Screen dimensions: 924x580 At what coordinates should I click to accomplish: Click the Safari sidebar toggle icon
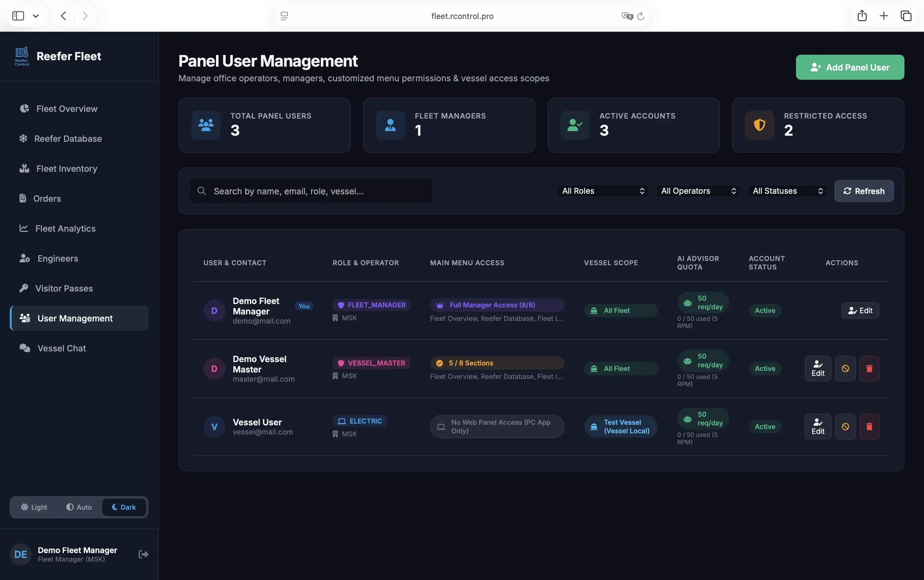coord(18,16)
